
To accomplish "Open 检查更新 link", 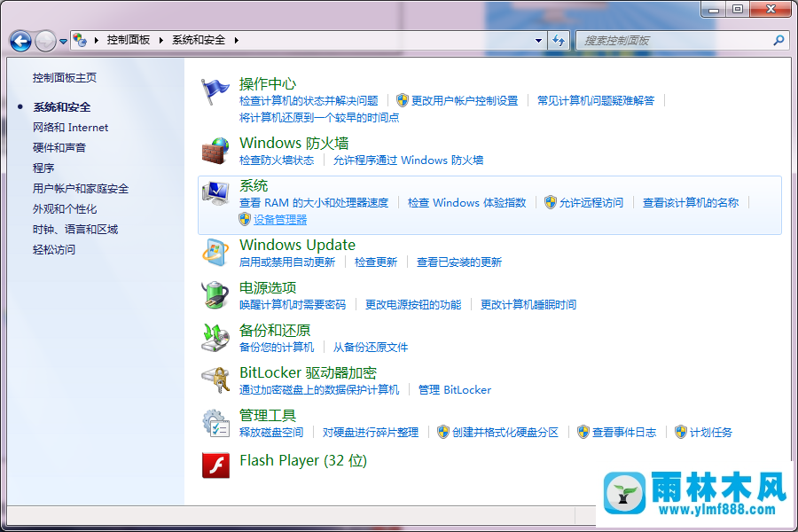I will pos(376,262).
